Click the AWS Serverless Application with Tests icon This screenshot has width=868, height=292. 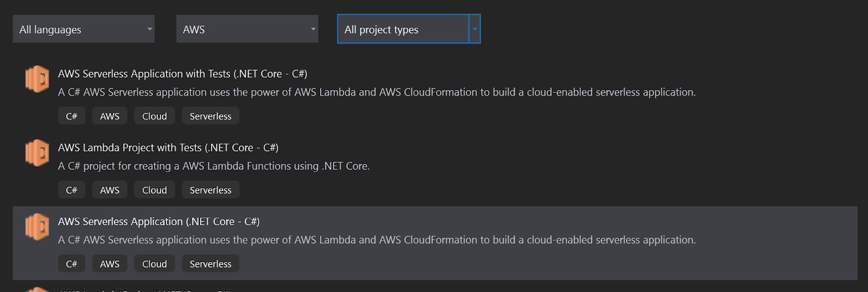37,79
